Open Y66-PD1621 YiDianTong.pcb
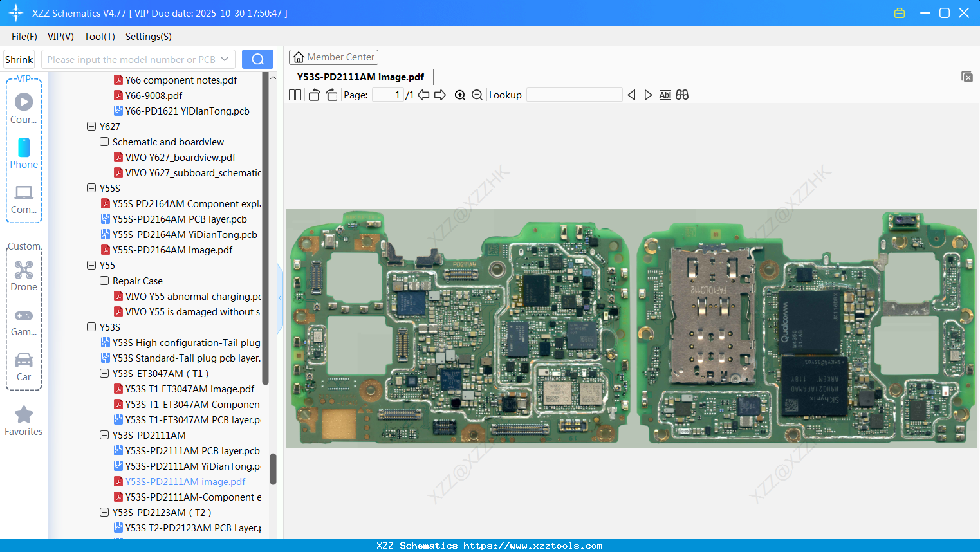Image resolution: width=980 pixels, height=552 pixels. click(x=187, y=111)
